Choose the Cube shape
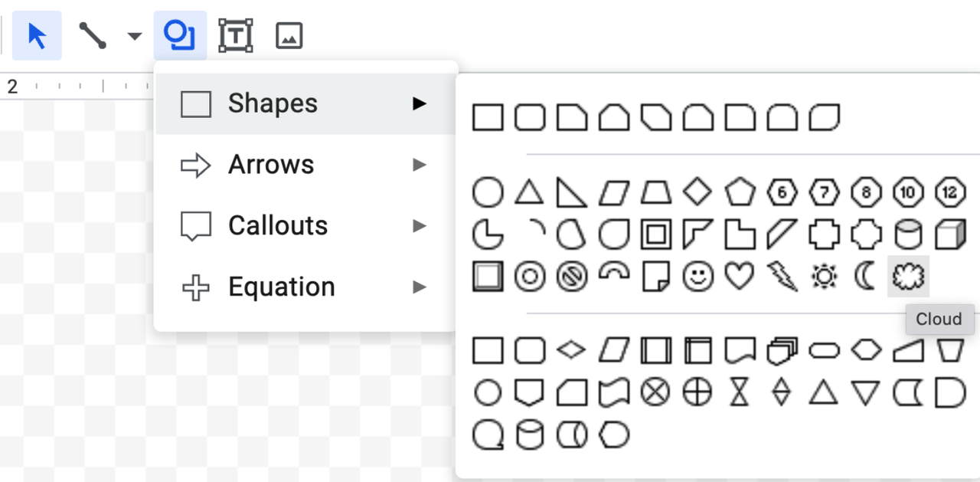The image size is (980, 482). (950, 234)
